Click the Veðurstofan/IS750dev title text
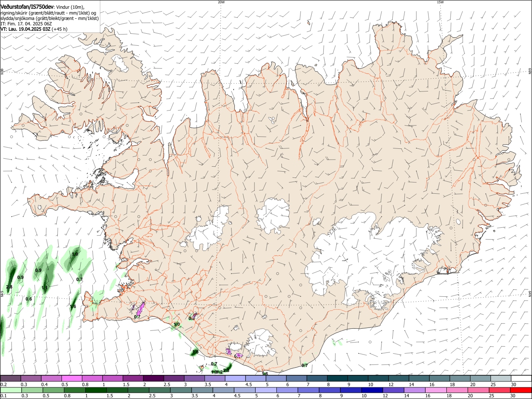 [27, 7]
